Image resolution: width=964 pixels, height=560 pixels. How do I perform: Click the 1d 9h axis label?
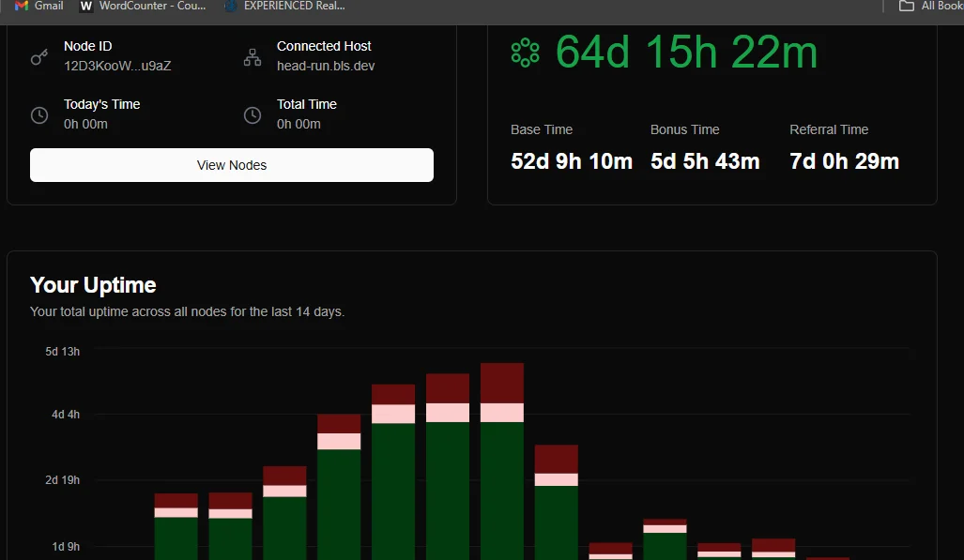tap(65, 547)
